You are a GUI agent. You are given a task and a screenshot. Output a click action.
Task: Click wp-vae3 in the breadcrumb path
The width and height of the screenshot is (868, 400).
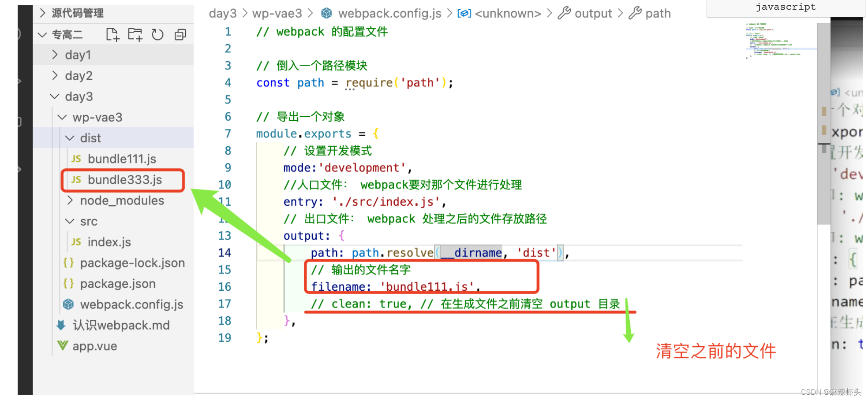tap(277, 14)
